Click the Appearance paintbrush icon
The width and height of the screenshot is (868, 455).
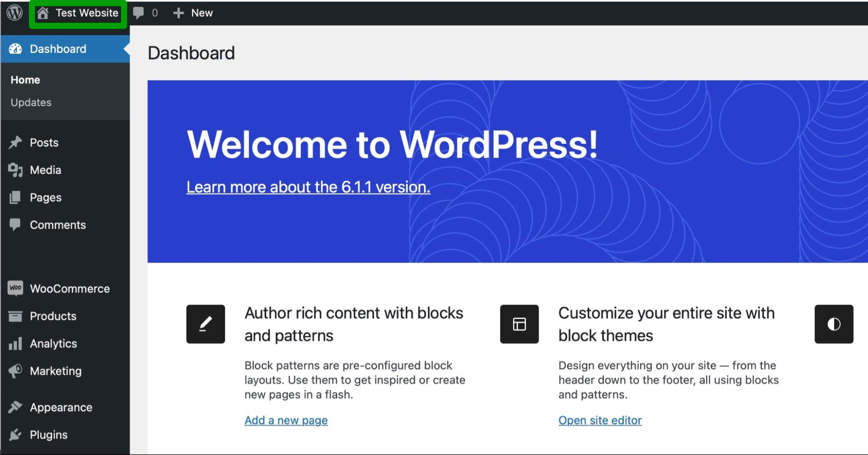15,407
